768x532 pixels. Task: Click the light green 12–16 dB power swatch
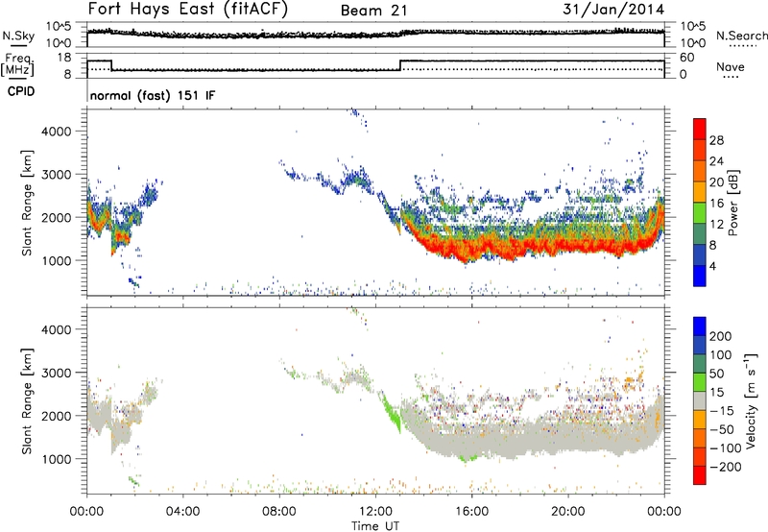700,213
